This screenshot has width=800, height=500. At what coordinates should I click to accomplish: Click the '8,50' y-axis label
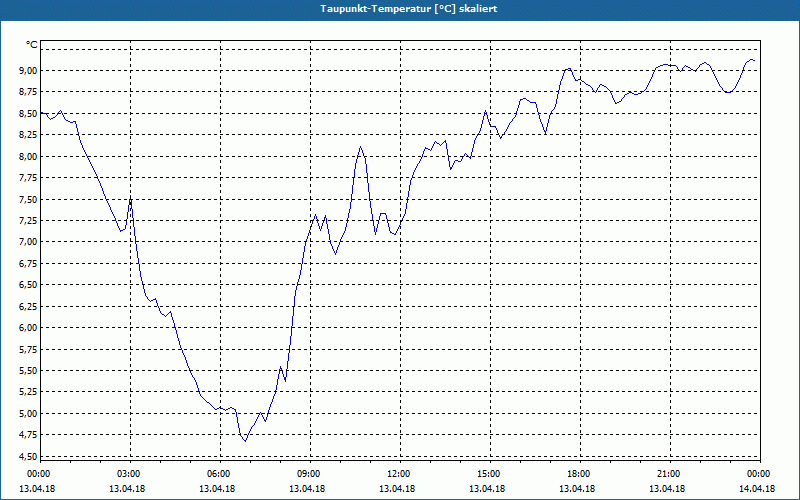pos(29,113)
